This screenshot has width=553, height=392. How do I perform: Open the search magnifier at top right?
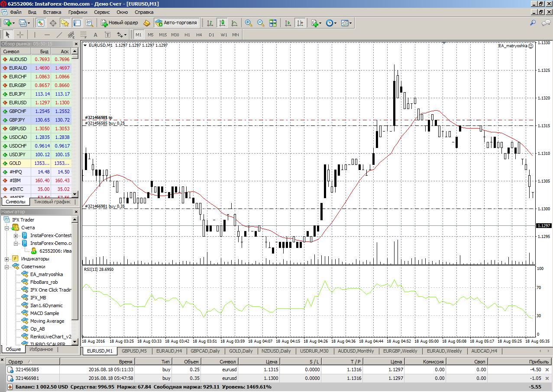click(x=533, y=23)
